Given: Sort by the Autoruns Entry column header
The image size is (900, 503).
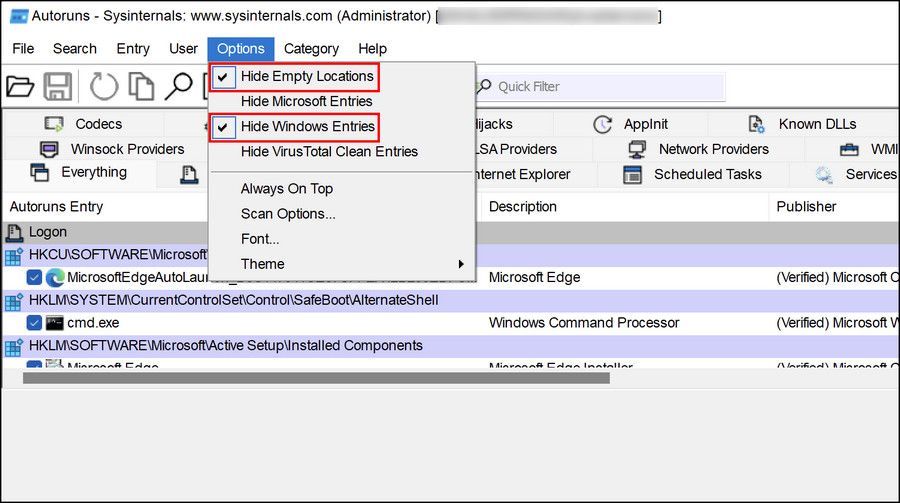Looking at the screenshot, I should [x=56, y=207].
